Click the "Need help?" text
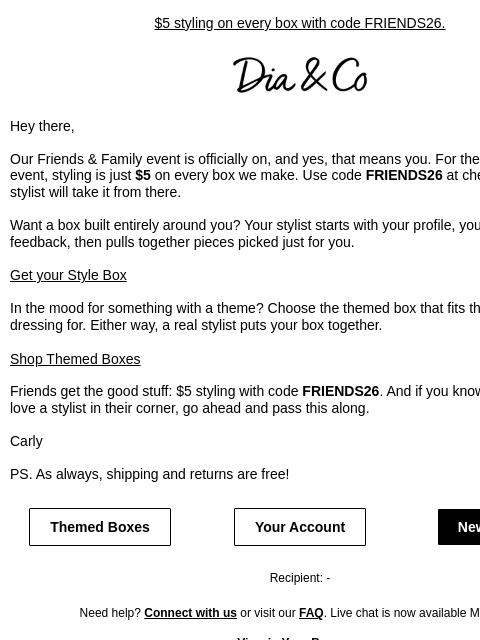 tap(110, 613)
